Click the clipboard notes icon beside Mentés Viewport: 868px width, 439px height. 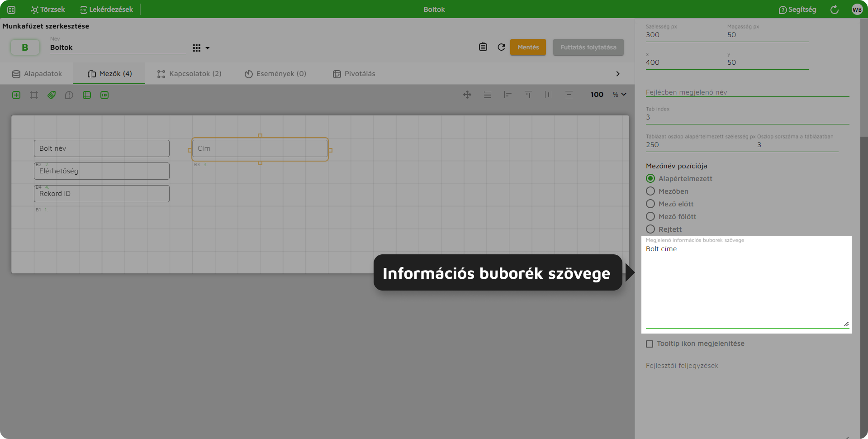coord(483,47)
